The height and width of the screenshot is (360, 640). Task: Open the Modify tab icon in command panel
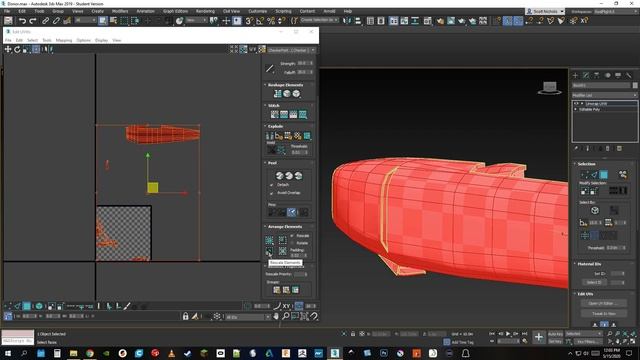click(x=586, y=76)
